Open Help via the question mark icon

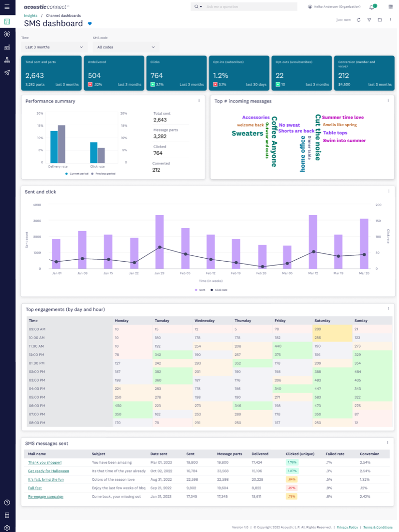point(7,503)
